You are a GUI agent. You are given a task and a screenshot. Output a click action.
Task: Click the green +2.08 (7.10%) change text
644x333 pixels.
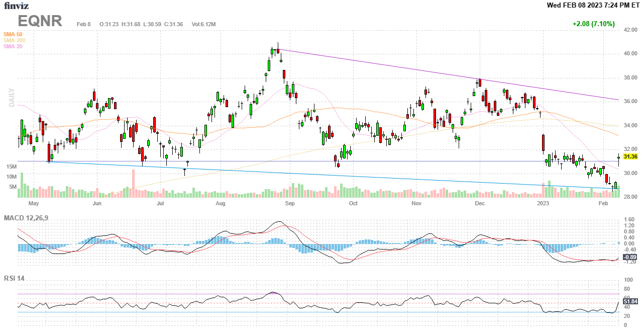click(593, 24)
